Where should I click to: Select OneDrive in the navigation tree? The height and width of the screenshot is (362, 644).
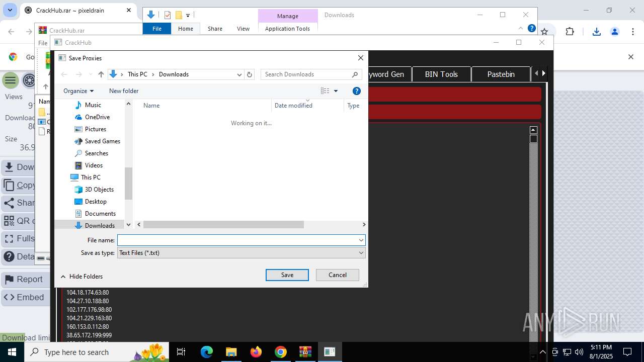[x=97, y=117]
